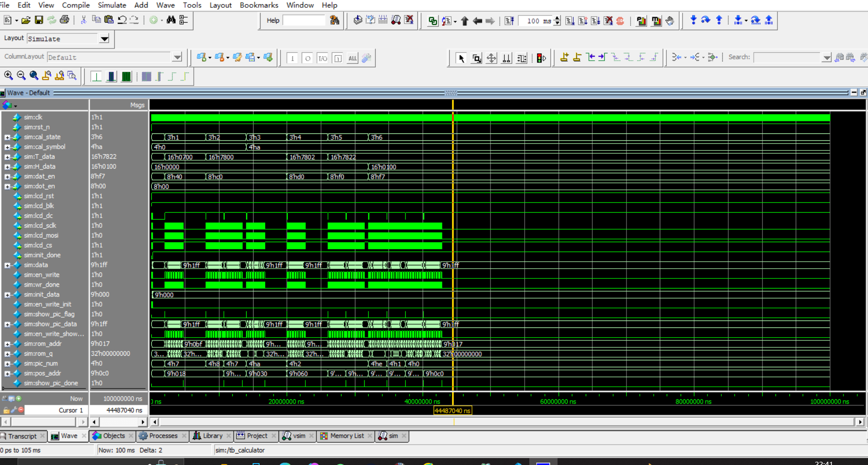
Task: Expand the sim:cal_state signal
Action: coord(7,137)
